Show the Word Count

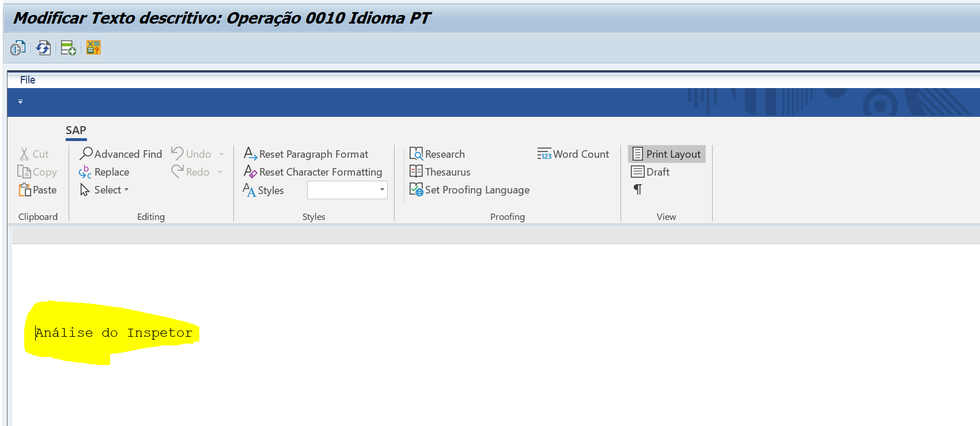point(573,154)
